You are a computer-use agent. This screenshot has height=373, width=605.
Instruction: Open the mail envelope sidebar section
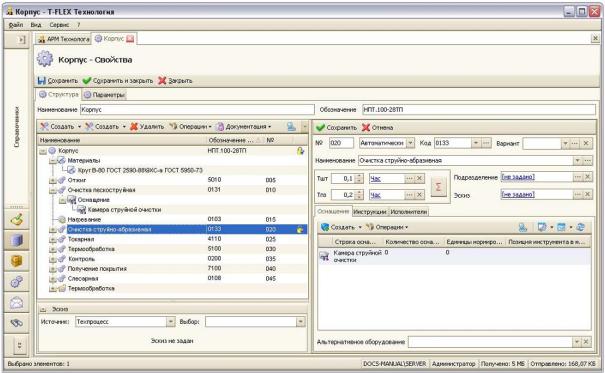pyautogui.click(x=16, y=303)
